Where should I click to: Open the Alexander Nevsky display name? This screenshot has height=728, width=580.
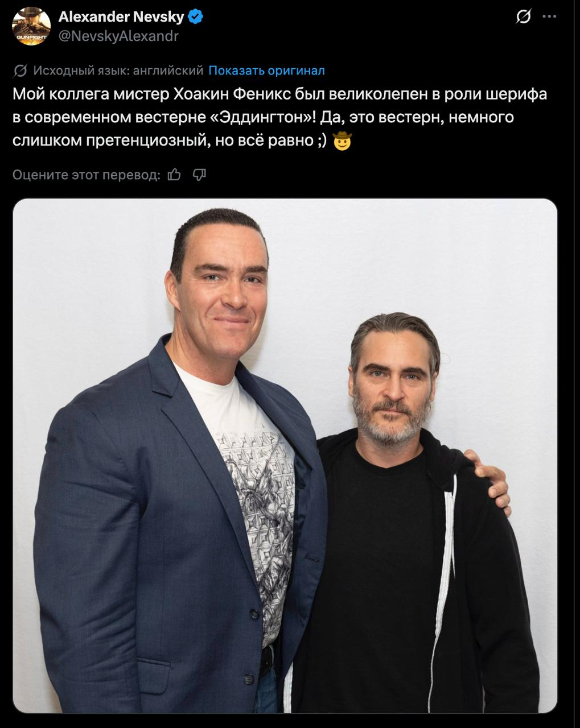[x=121, y=17]
